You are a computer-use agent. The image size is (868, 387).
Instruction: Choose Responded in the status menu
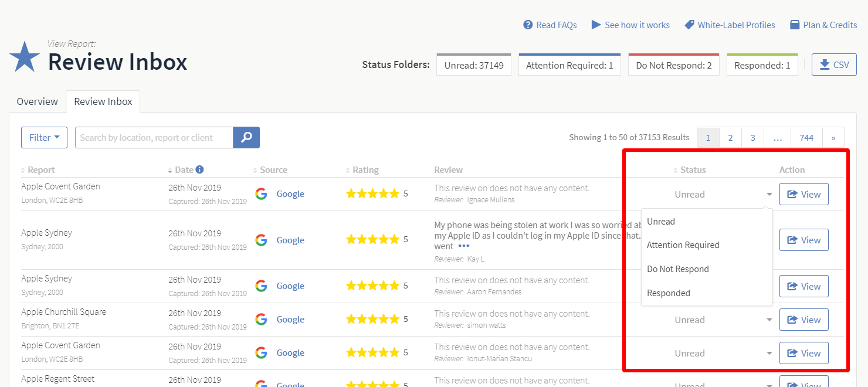pyautogui.click(x=707, y=293)
